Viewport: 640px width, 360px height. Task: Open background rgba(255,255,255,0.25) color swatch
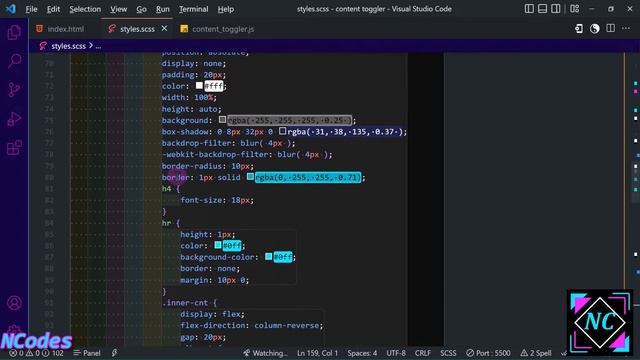click(222, 120)
